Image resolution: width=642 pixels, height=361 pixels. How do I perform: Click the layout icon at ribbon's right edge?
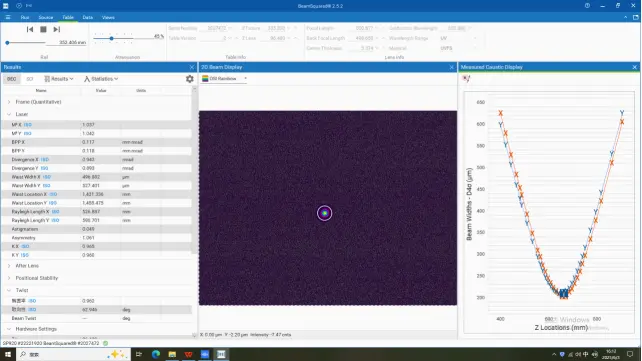tap(635, 17)
